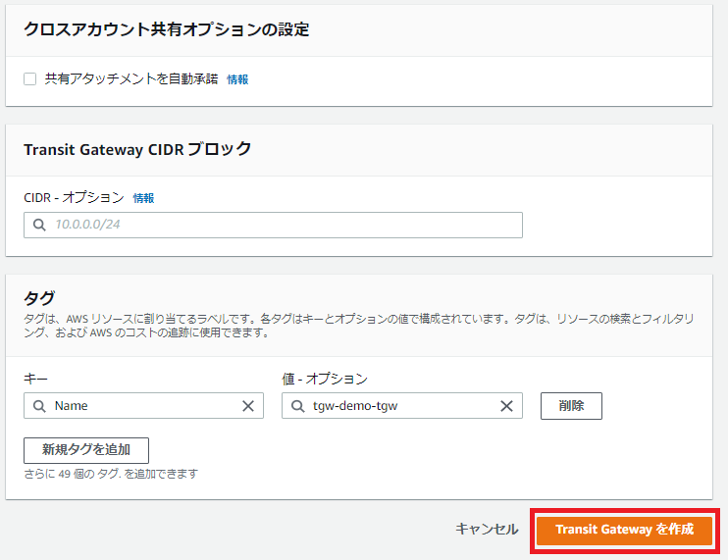Viewport: 728px width, 560px height.
Task: Click the search icon in CIDR field
Action: [x=39, y=225]
